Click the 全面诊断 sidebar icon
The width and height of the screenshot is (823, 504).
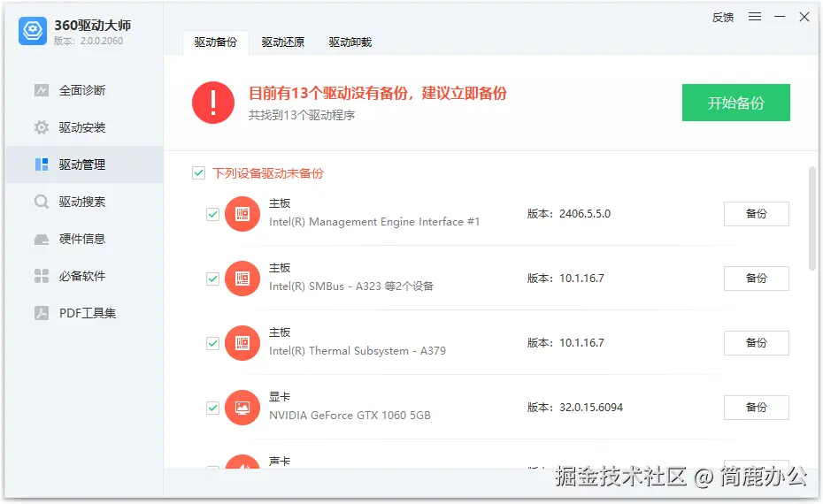(x=42, y=90)
